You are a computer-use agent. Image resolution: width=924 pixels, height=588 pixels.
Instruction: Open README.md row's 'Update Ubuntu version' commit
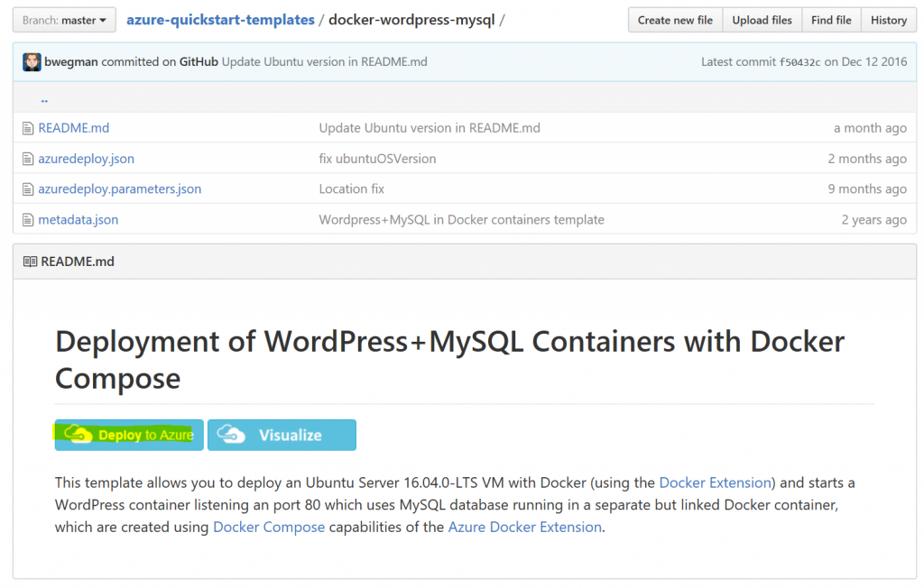[x=430, y=128]
